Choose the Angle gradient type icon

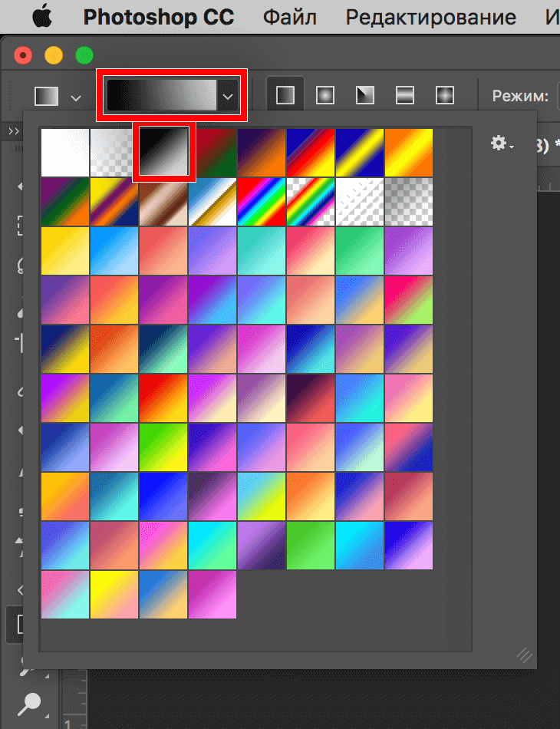pos(364,95)
